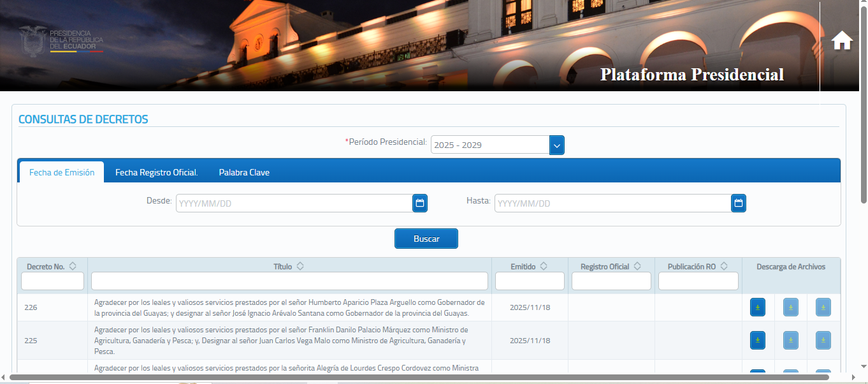Open the Desde date calendar picker
Screen dimensions: 868x384
coord(420,203)
